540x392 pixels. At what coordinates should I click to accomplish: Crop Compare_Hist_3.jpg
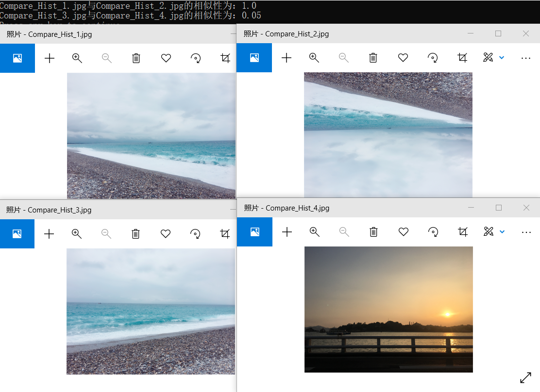point(224,234)
